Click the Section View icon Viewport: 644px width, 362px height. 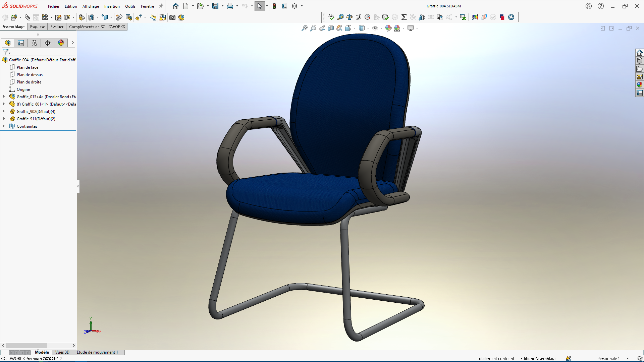coord(331,28)
